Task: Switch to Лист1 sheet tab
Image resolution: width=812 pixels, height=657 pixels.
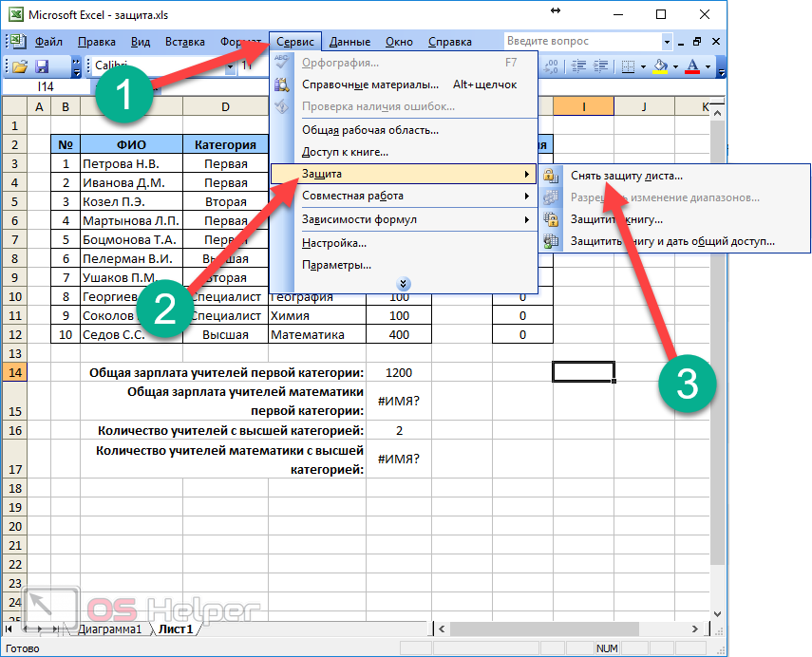Action: [175, 629]
